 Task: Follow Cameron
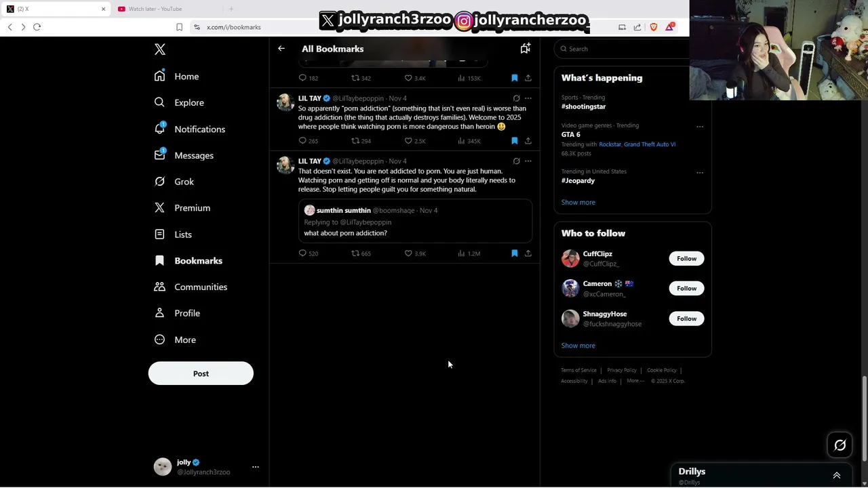686,288
